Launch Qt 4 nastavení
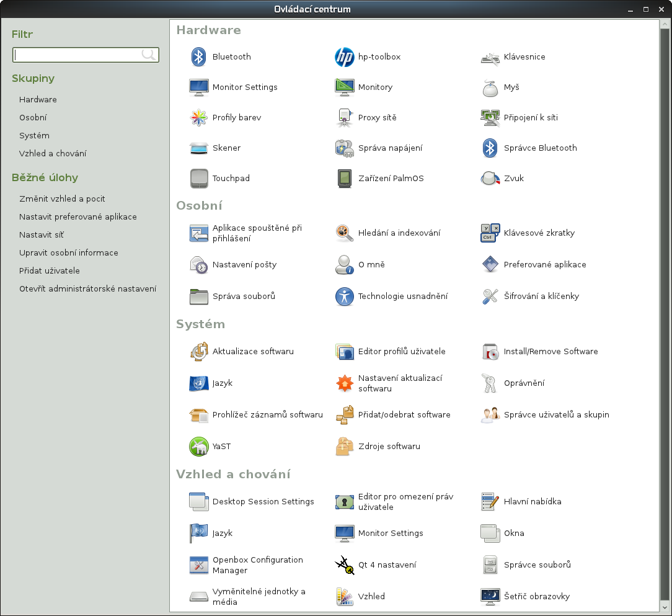 344,565
